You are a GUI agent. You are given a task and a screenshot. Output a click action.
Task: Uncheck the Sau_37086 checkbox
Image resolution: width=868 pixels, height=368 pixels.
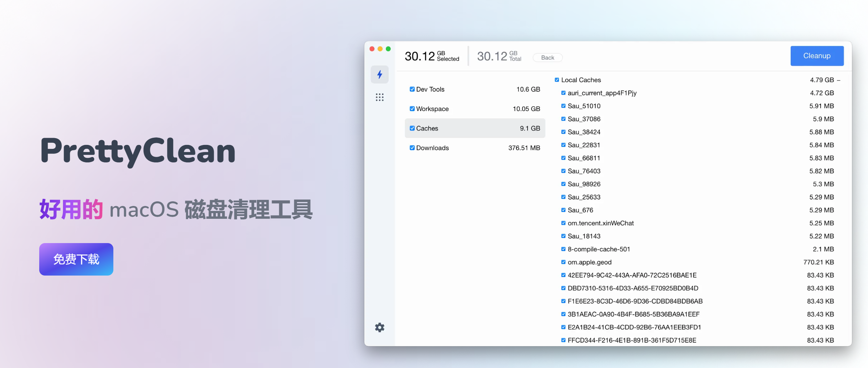coord(563,119)
